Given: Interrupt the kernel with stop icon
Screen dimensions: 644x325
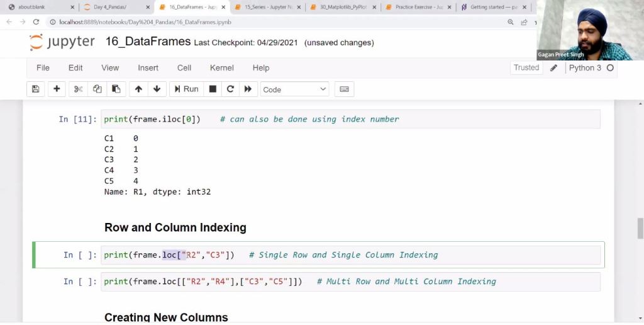Looking at the screenshot, I should [x=213, y=89].
